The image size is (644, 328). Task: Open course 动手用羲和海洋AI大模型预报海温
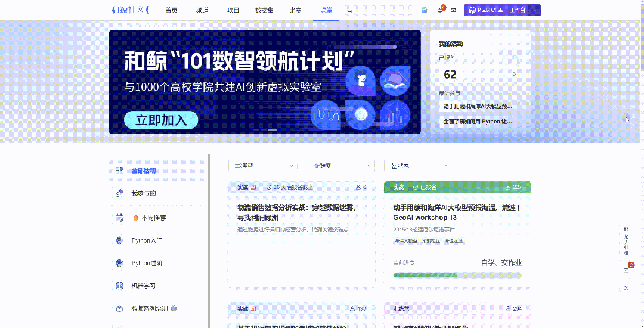tap(456, 213)
